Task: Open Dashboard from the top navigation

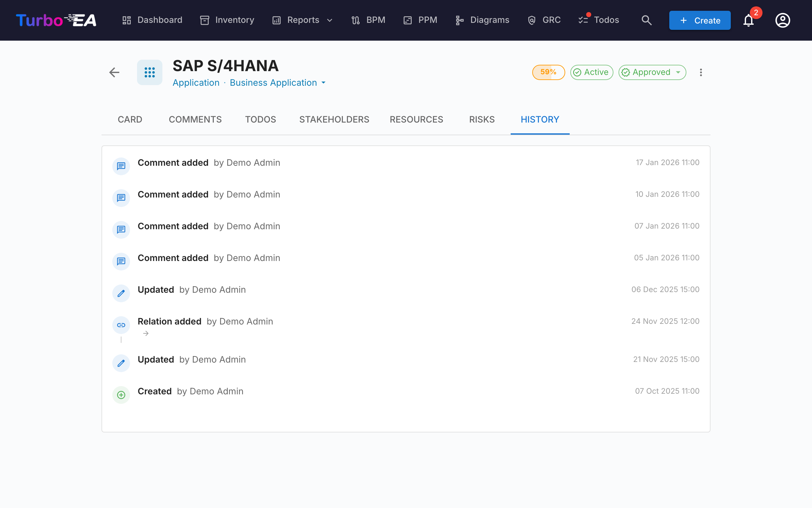Action: (152, 20)
